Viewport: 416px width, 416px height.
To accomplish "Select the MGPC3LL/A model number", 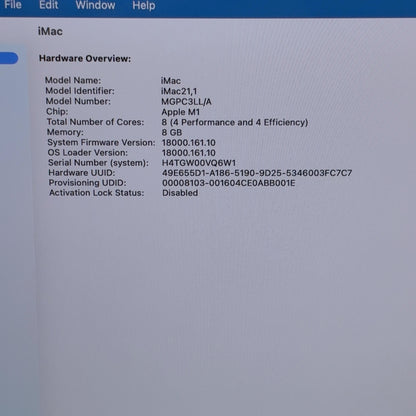I will tap(186, 102).
